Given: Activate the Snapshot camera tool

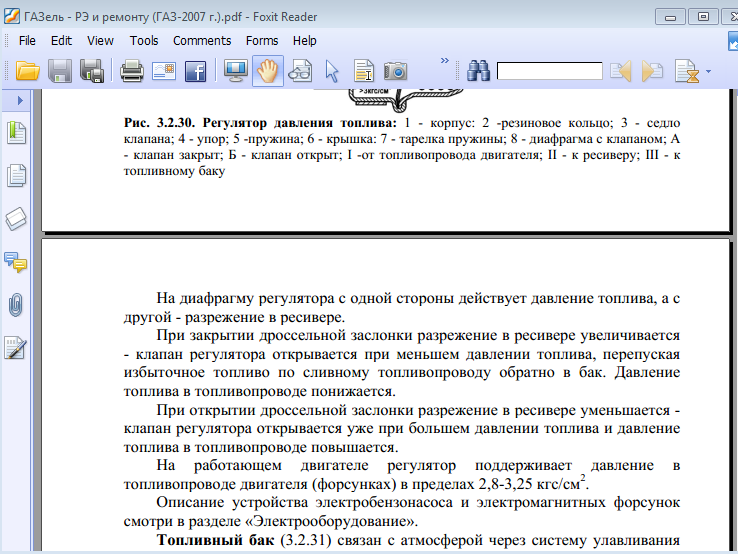Looking at the screenshot, I should 396,71.
